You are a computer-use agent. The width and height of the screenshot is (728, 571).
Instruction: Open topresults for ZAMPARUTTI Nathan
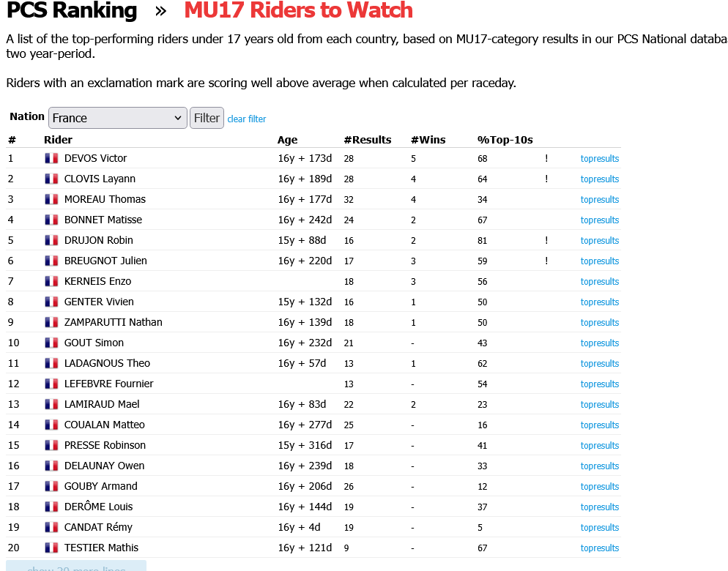599,322
